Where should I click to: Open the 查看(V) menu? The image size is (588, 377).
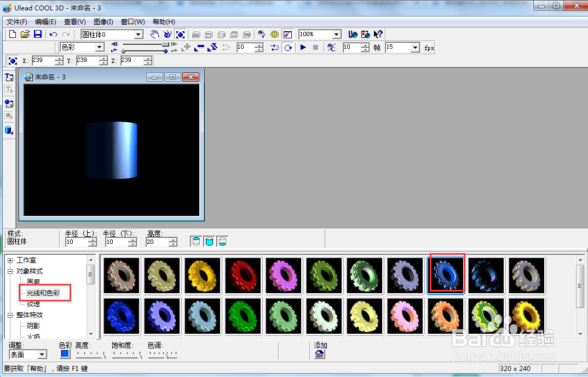pos(74,22)
